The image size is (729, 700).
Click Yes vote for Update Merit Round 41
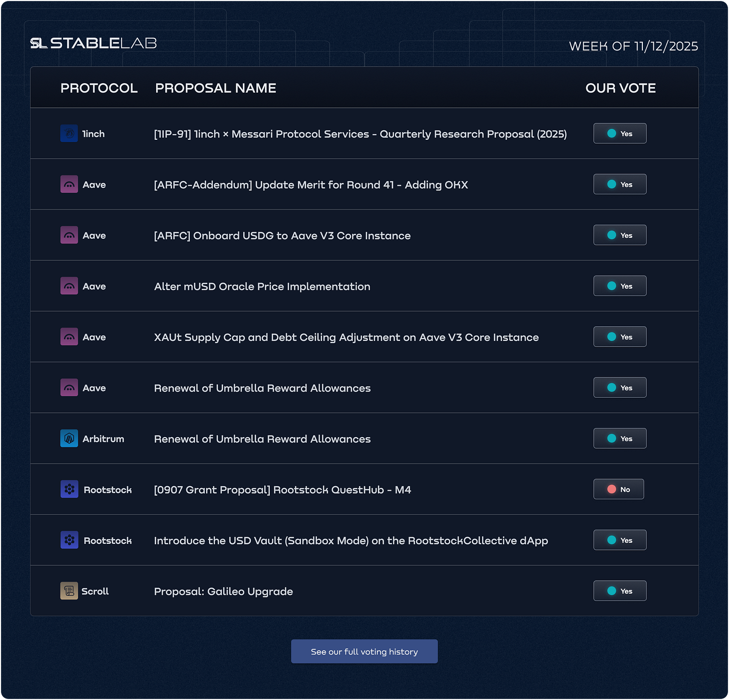coord(620,184)
